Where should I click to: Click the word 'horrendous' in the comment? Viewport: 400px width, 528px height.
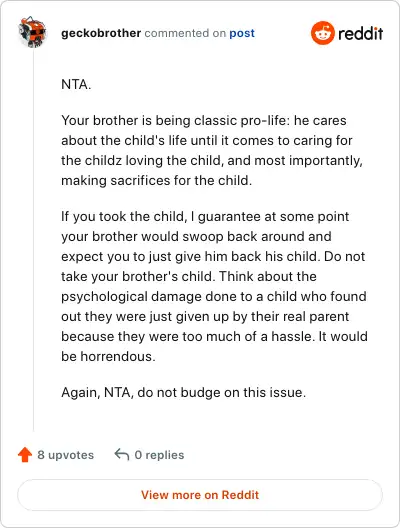pyautogui.click(x=116, y=356)
